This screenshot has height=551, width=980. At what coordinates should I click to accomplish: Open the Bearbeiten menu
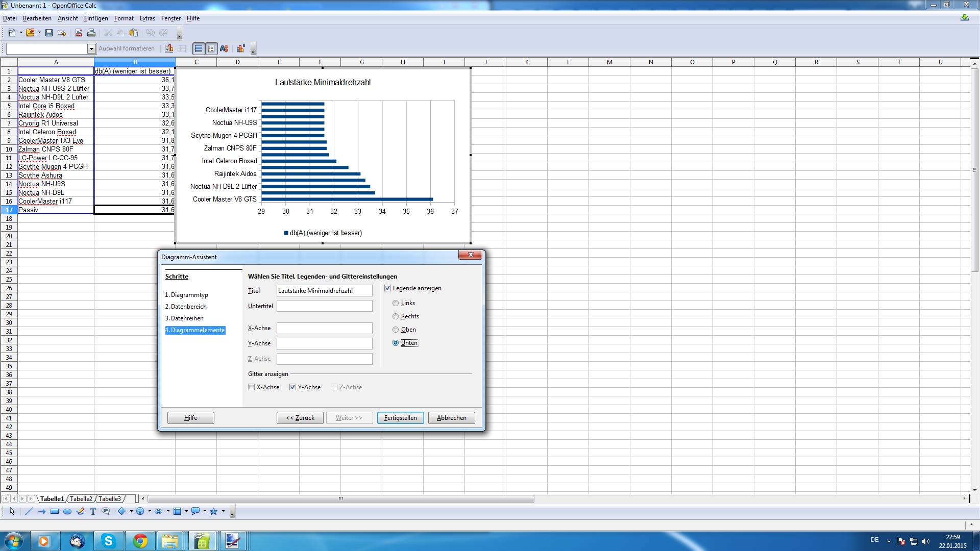(37, 18)
